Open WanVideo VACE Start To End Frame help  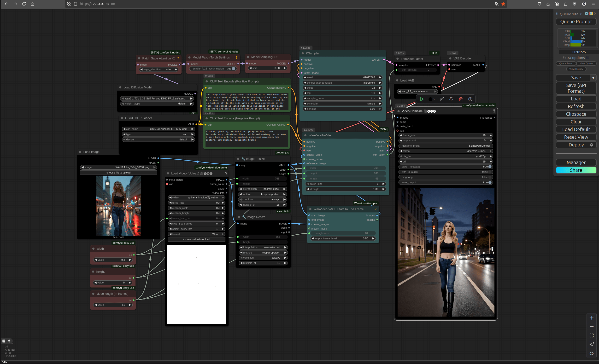[x=375, y=209]
